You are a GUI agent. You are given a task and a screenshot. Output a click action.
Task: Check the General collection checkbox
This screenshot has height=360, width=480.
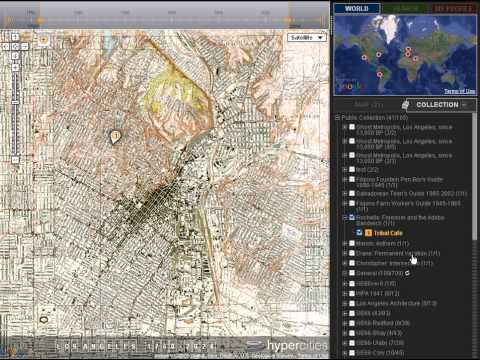pyautogui.click(x=352, y=273)
